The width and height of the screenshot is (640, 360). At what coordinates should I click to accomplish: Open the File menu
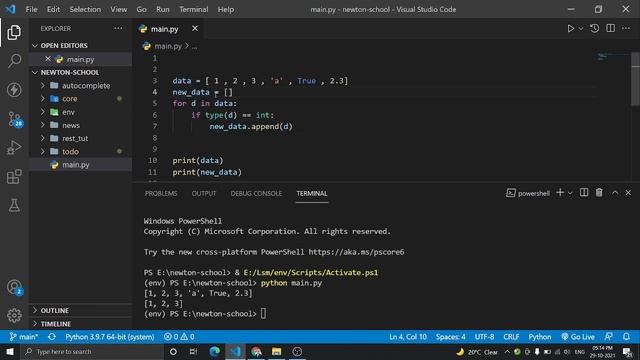pyautogui.click(x=31, y=9)
